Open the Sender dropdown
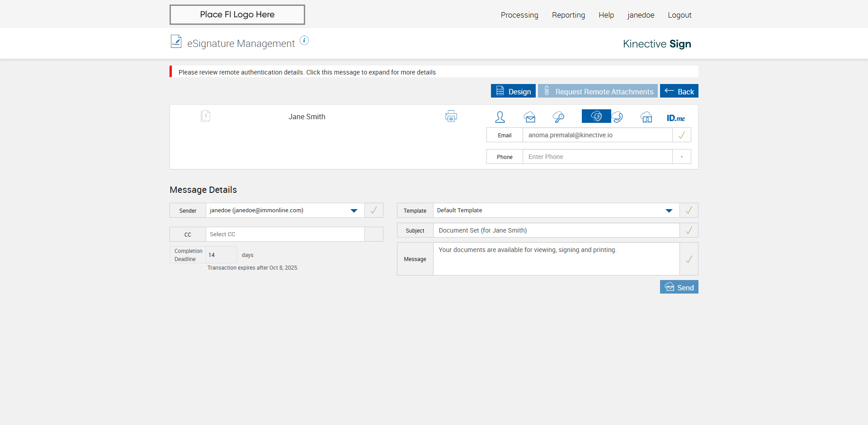Viewport: 868px width, 425px height. tap(285, 210)
